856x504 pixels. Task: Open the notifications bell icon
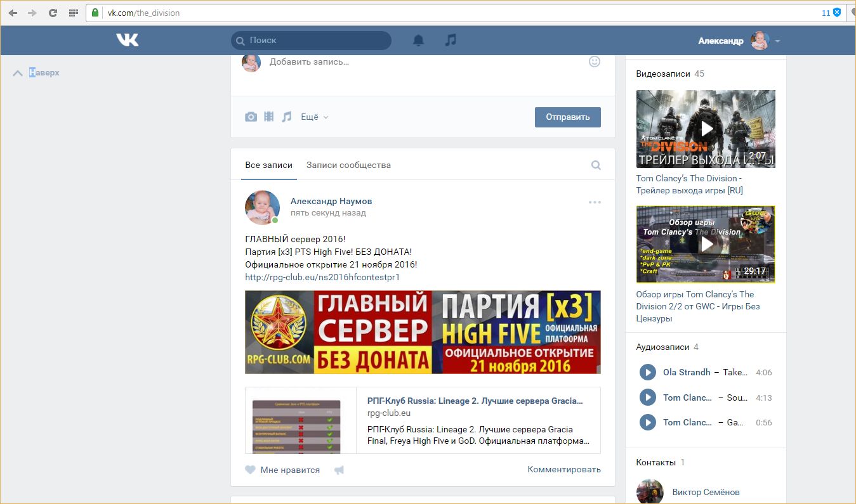click(x=418, y=41)
